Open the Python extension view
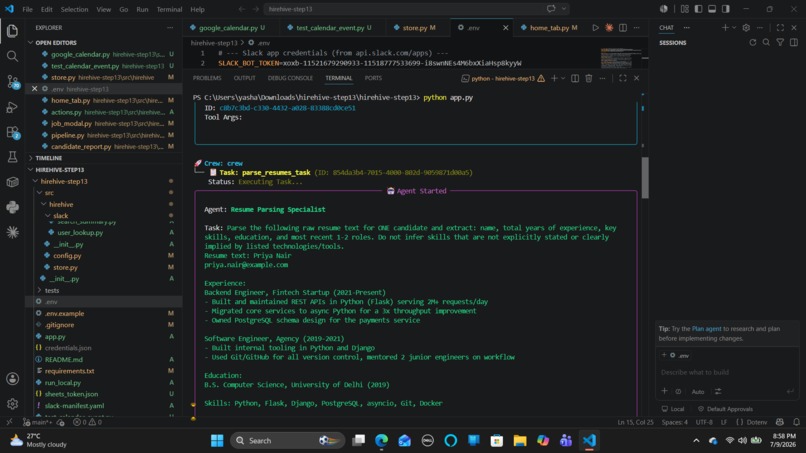 [12, 207]
